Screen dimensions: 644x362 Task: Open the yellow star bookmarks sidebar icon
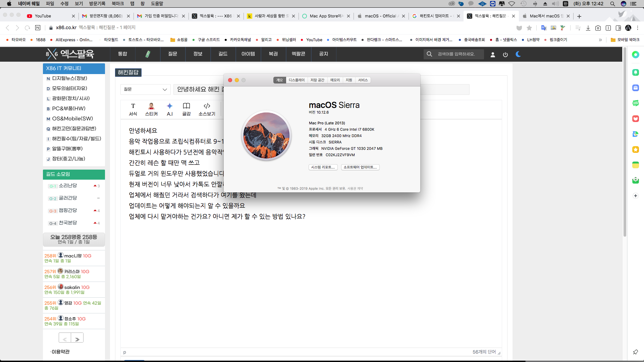[x=636, y=149]
